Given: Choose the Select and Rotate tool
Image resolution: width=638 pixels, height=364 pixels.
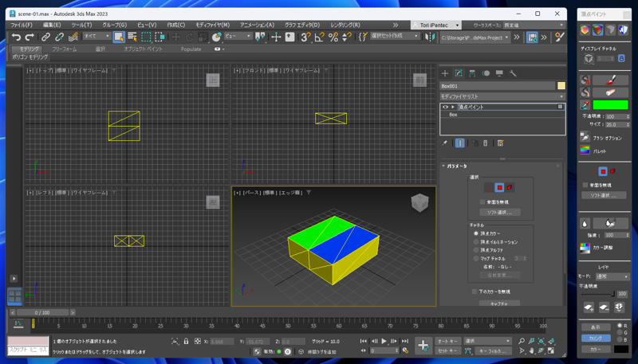Looking at the screenshot, I should 189,37.
